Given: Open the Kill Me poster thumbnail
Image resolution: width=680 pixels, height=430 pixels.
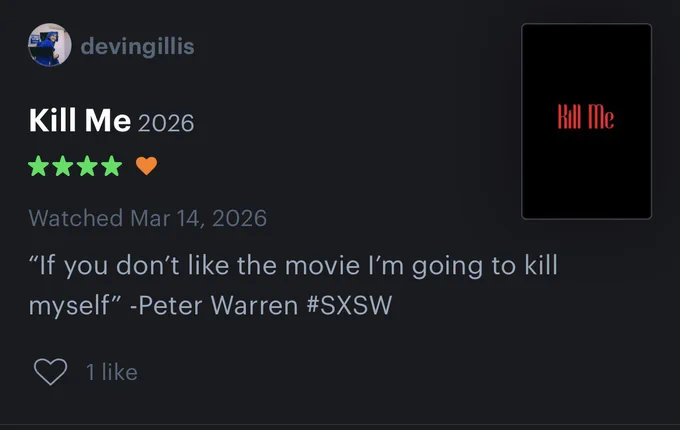Looking at the screenshot, I should [x=586, y=121].
